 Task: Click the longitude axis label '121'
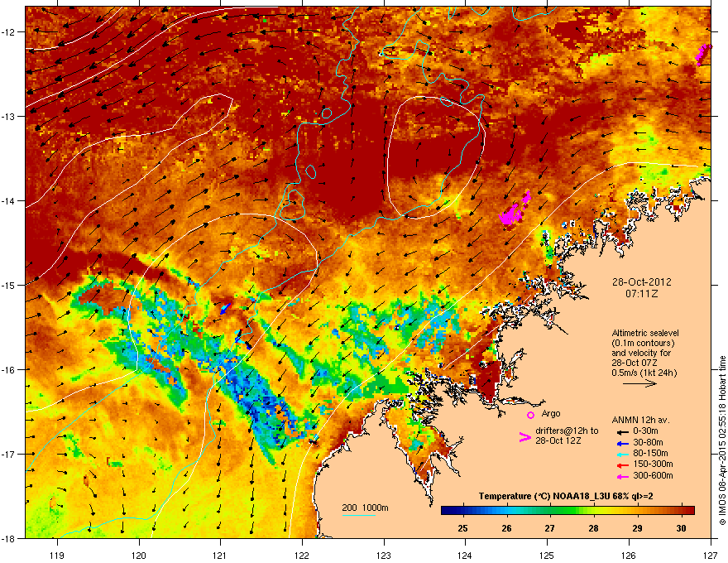pyautogui.click(x=220, y=555)
